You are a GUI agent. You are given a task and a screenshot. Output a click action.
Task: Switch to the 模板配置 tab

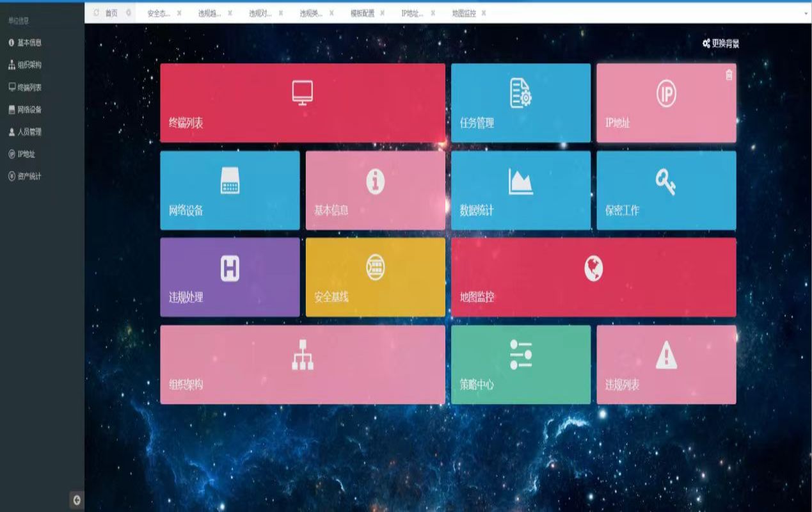(362, 13)
